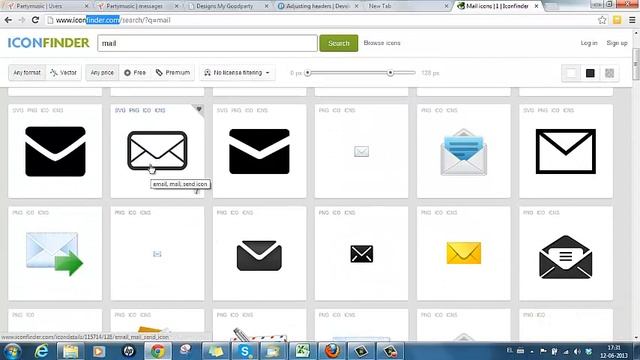Viewport: 640px width, 360px height.
Task: Open the tiny light blue envelope icon
Action: point(157,254)
